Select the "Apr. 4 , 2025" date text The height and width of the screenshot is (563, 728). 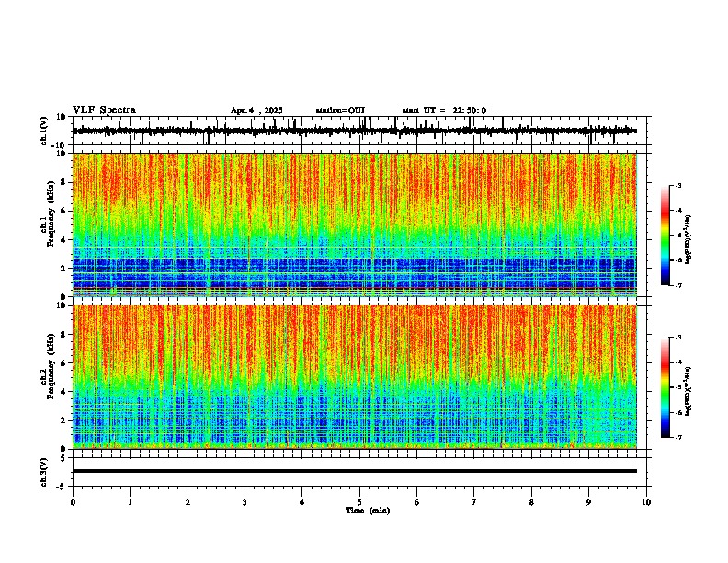pyautogui.click(x=256, y=110)
